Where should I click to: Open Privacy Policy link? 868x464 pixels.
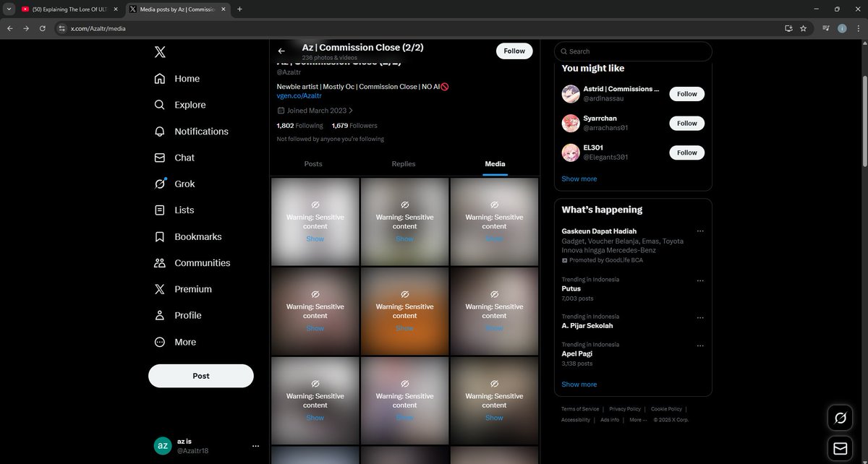(x=625, y=409)
